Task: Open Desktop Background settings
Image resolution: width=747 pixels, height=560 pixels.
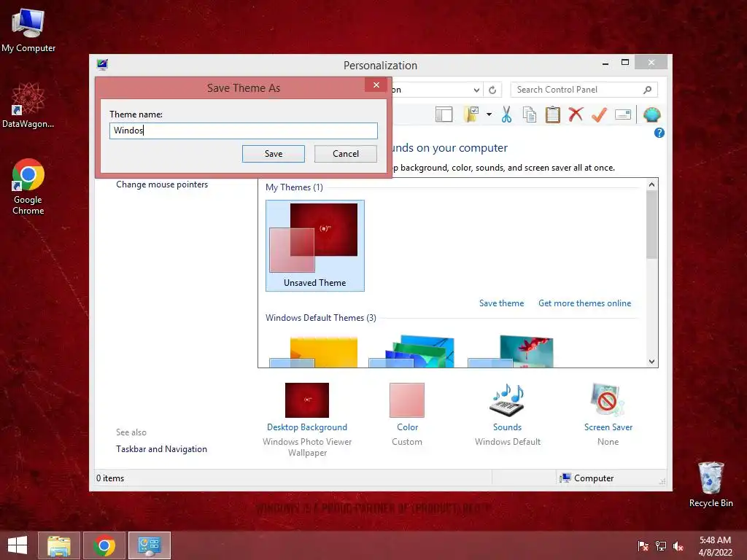Action: click(x=307, y=419)
